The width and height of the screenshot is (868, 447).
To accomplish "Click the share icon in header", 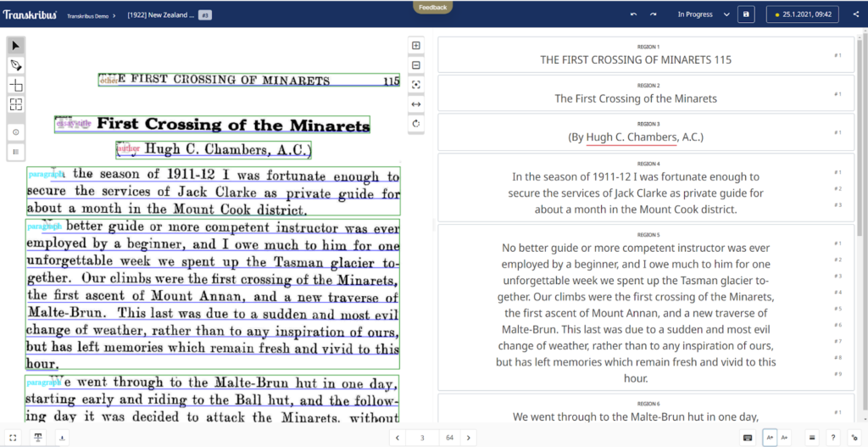I will 855,14.
